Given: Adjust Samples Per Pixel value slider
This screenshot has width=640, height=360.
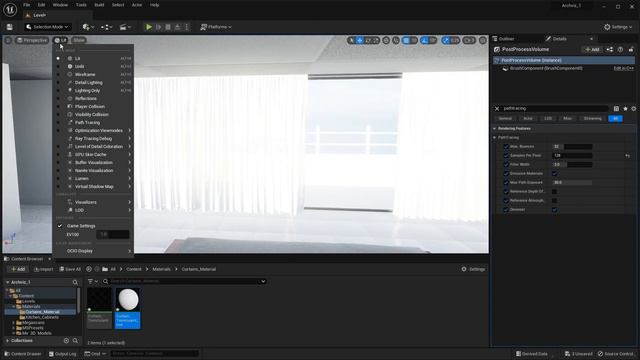Looking at the screenshot, I should (572, 156).
